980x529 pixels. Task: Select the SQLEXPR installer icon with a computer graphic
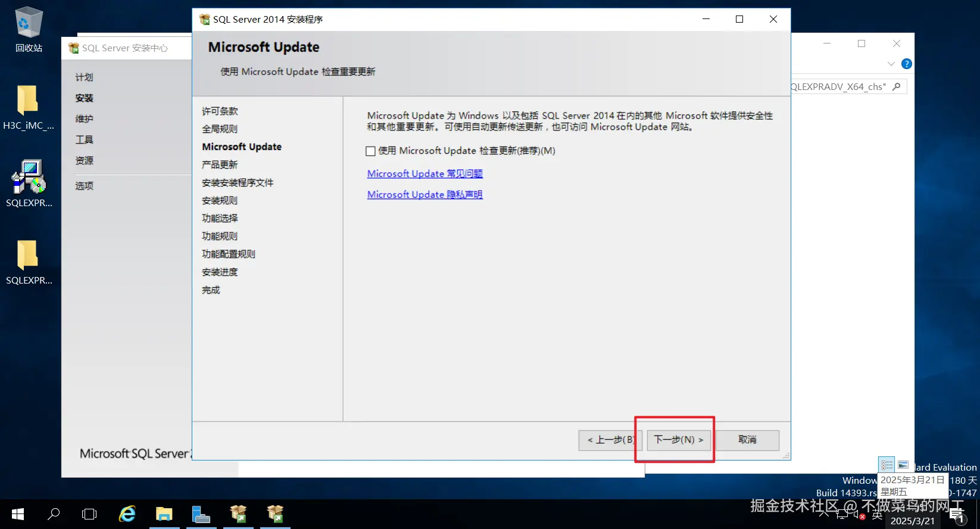tap(29, 183)
